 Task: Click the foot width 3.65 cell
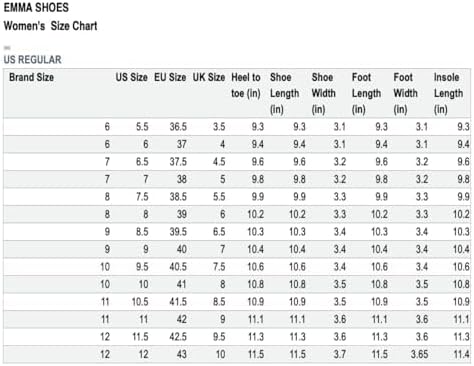[419, 354]
